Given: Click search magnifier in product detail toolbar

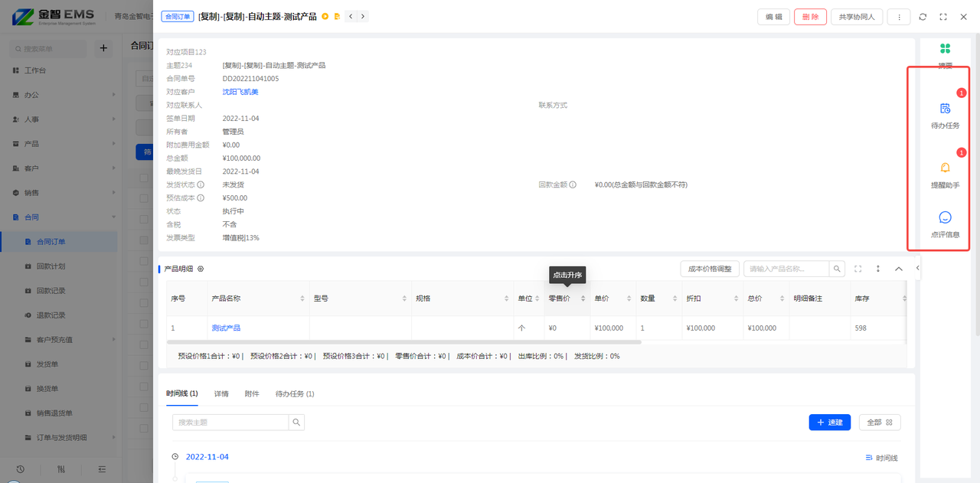Looking at the screenshot, I should point(838,269).
